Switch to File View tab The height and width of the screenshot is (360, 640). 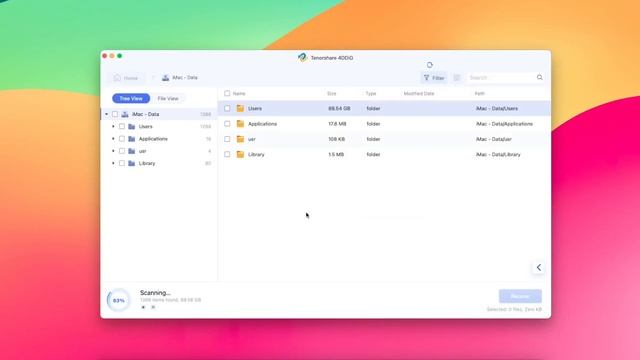168,98
